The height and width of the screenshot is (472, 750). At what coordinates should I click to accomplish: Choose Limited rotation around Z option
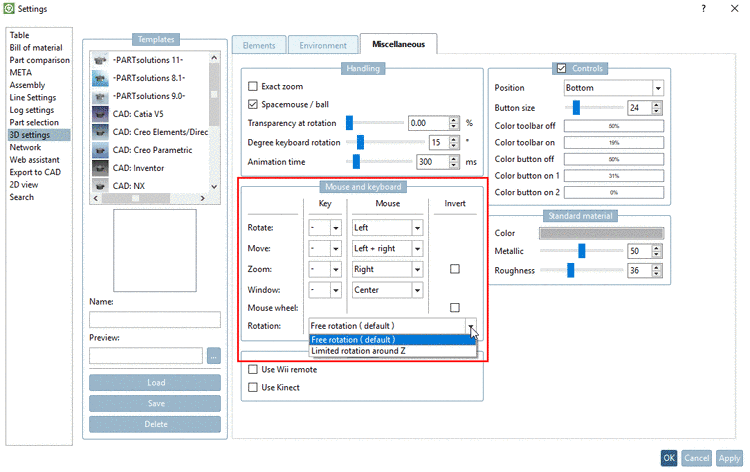392,351
